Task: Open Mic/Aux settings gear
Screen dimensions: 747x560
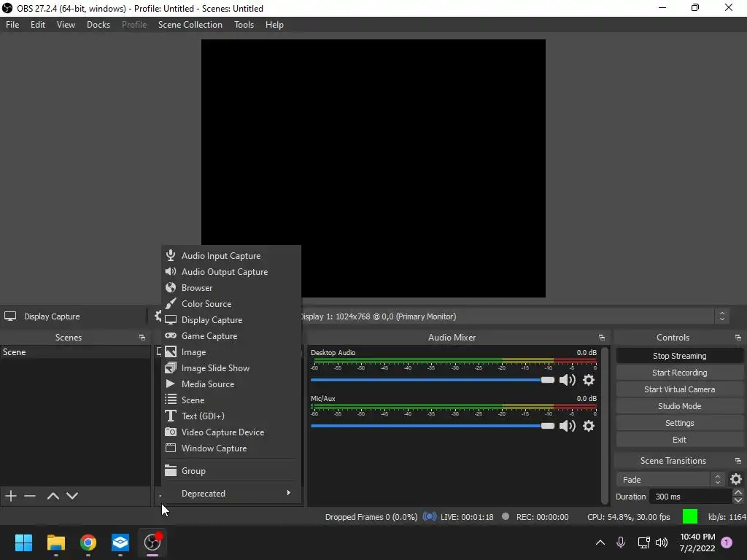Action: click(589, 426)
